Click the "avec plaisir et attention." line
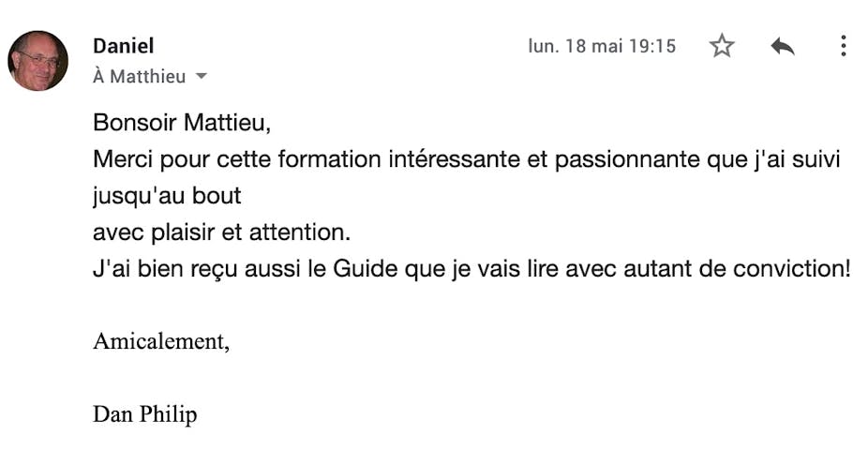This screenshot has width=868, height=450. click(x=222, y=232)
